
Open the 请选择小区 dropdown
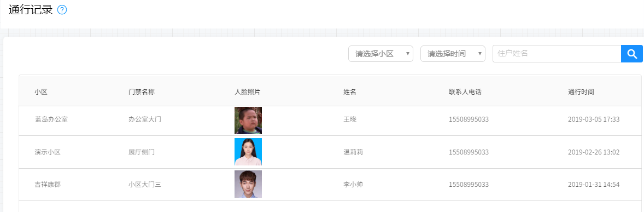coord(380,54)
